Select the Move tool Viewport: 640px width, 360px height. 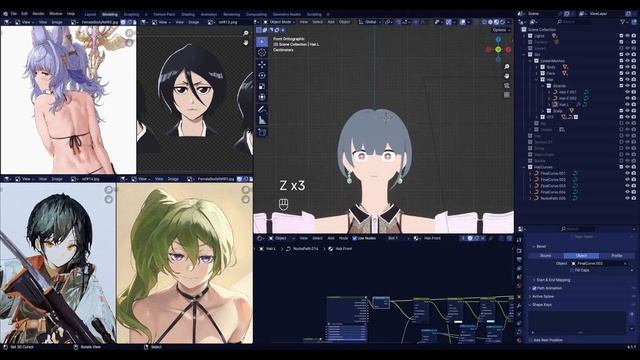point(262,64)
